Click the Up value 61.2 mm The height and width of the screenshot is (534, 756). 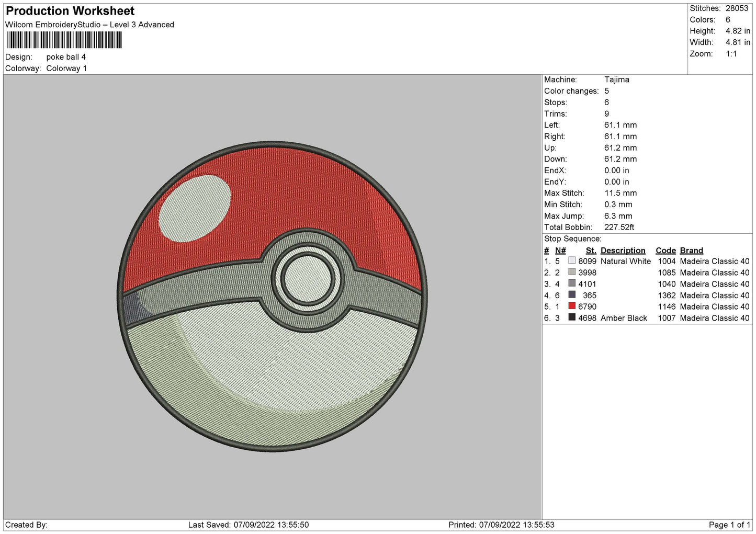pos(620,148)
